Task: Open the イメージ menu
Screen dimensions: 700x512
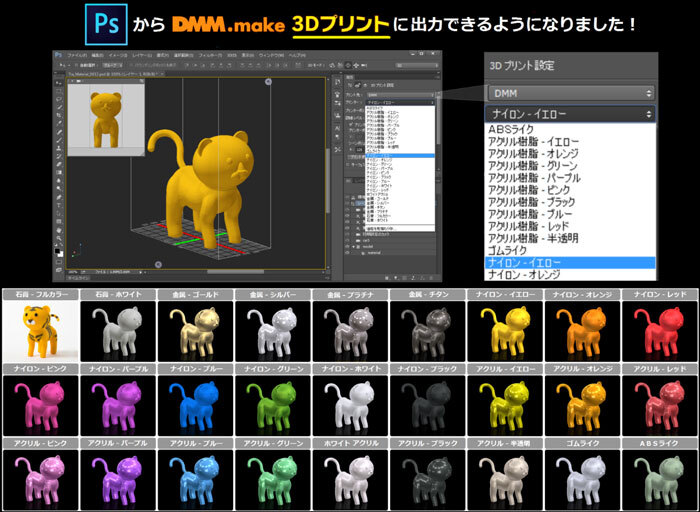Action: [118, 55]
